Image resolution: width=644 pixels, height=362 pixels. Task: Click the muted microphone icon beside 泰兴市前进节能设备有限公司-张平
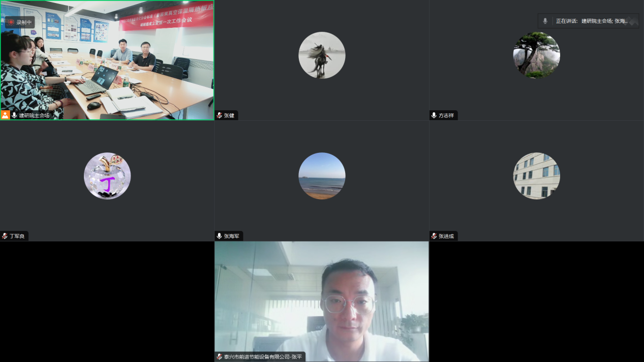(x=220, y=357)
